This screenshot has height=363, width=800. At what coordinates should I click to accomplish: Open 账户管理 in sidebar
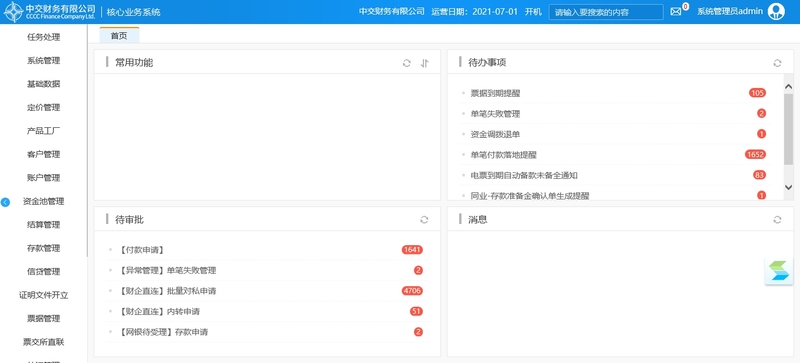pos(43,178)
